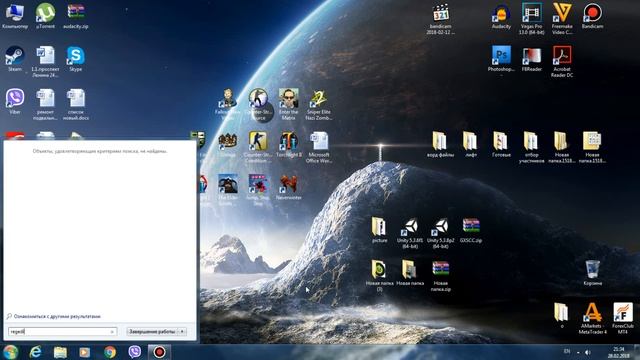Open Internet Explorer from the taskbar
640x360 pixels.
tap(36, 352)
